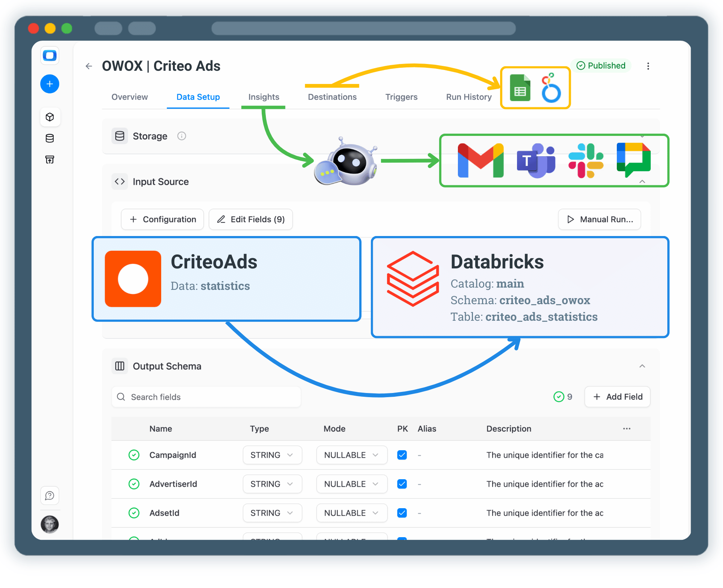Click the archive/export icon in sidebar

[49, 159]
